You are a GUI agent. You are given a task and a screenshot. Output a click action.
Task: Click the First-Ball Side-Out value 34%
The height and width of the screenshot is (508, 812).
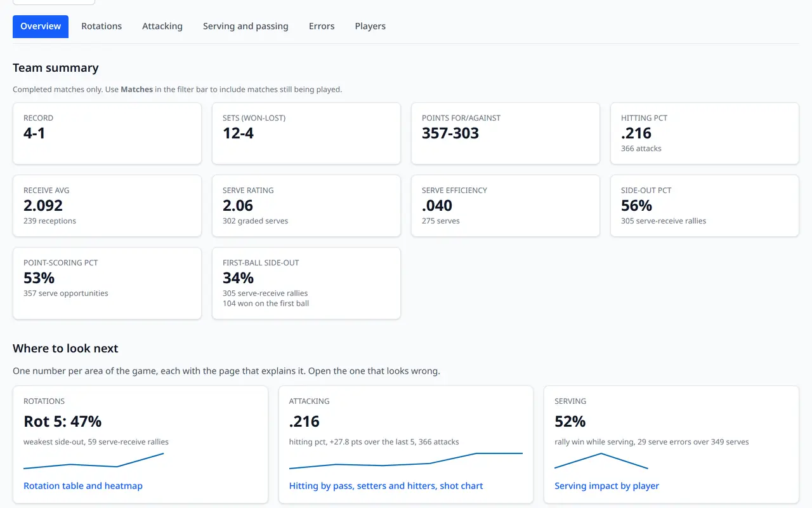(239, 278)
